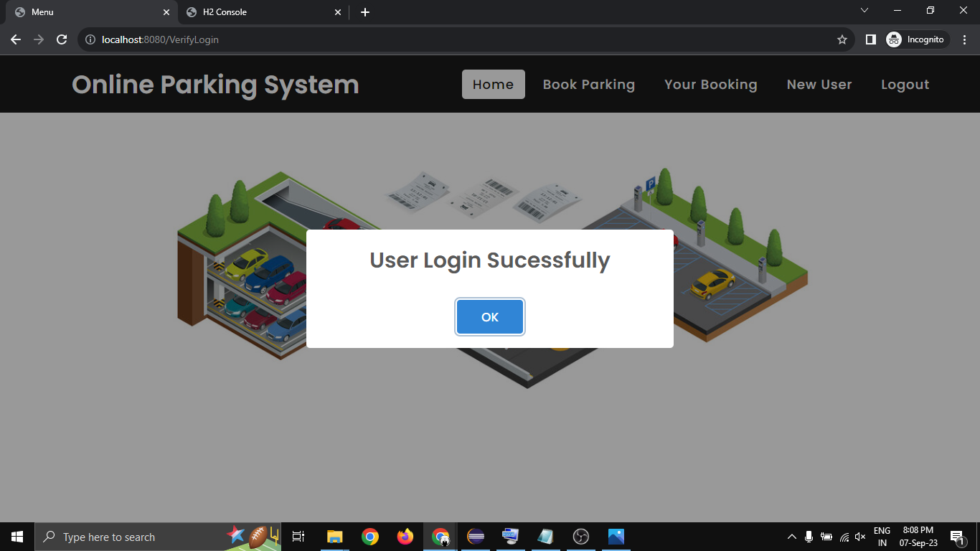The image size is (980, 551).
Task: Open the notepad-style taskbar app
Action: click(546, 537)
